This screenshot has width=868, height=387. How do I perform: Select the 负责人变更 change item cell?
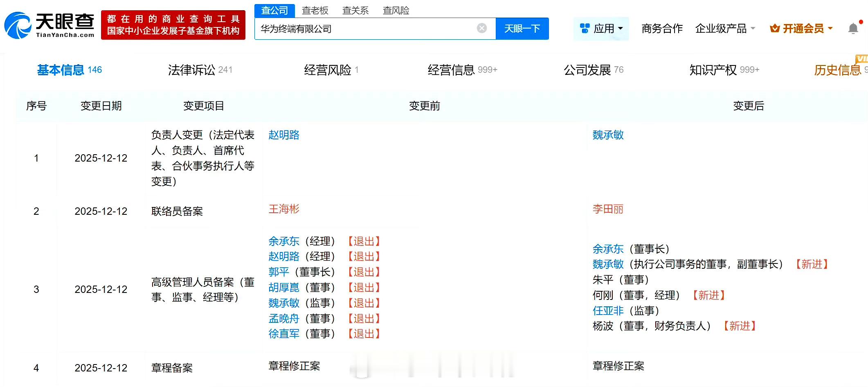click(203, 158)
